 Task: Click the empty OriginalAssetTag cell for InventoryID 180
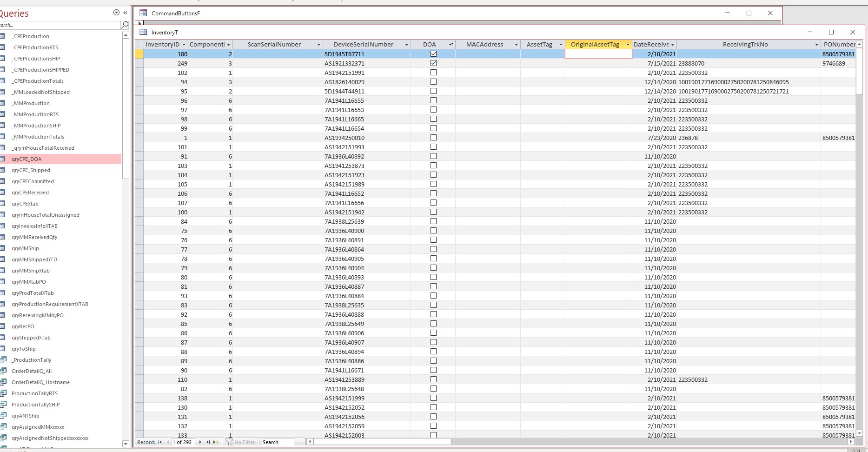click(x=598, y=54)
